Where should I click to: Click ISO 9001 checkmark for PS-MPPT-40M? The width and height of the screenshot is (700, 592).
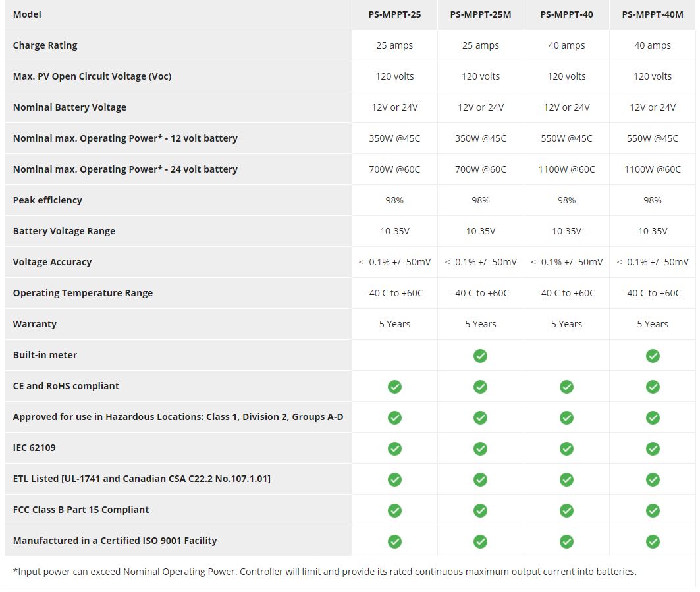pos(653,541)
